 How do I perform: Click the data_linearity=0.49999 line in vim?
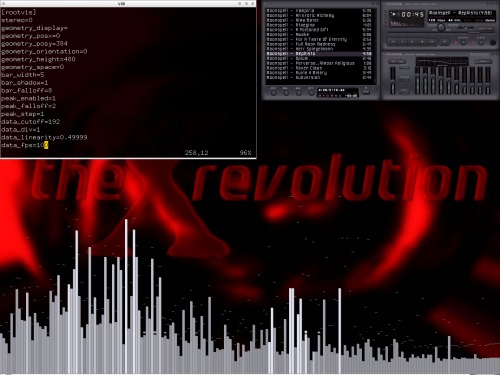pos(44,137)
